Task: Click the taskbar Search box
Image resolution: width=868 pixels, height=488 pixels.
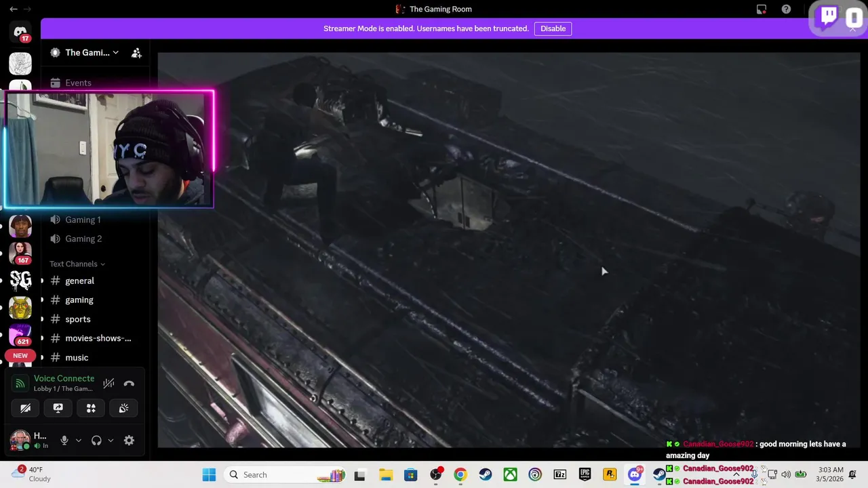Action: tap(286, 474)
